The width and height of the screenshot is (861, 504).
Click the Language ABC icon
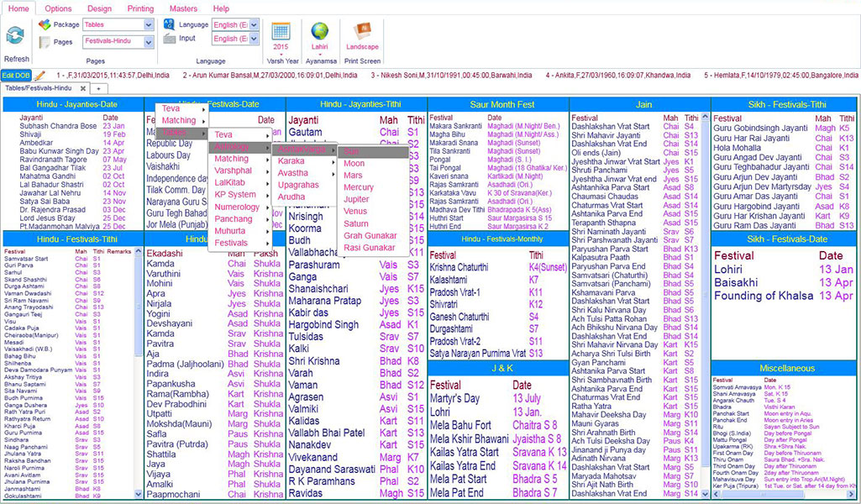coord(170,24)
